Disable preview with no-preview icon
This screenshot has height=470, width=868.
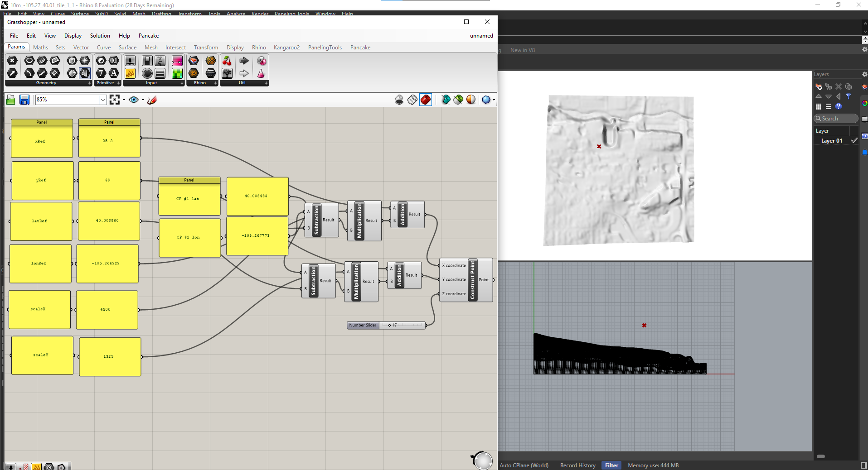(399, 100)
